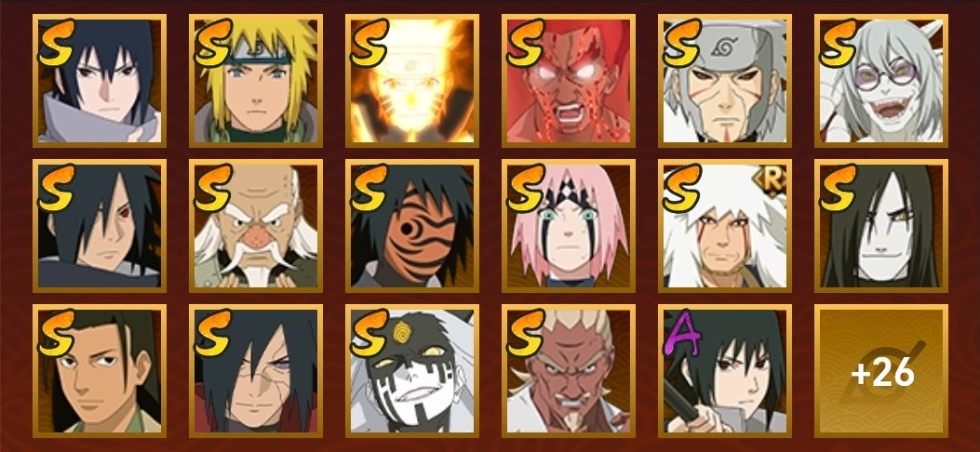Select the character wearing orange spiral mask
Viewport: 980px width, 452px height.
pyautogui.click(x=412, y=225)
